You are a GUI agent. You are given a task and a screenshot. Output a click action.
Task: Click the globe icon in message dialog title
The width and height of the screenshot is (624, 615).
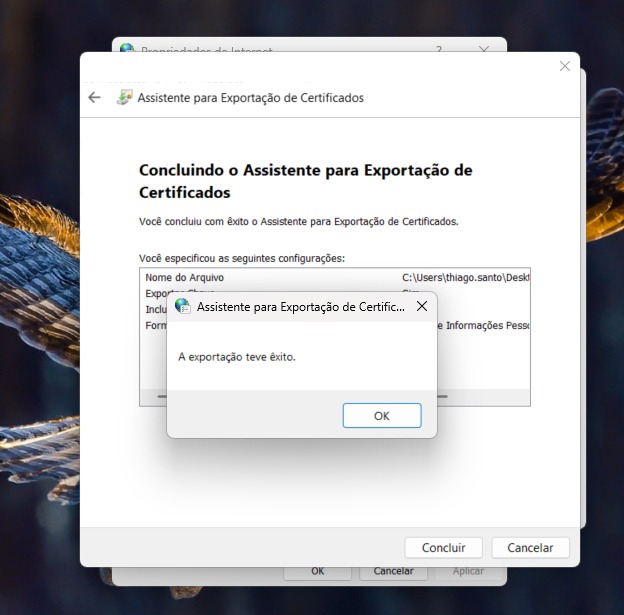(182, 307)
